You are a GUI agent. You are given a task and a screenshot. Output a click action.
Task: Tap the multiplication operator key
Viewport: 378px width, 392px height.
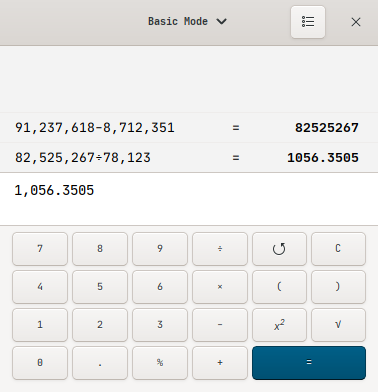pyautogui.click(x=220, y=287)
